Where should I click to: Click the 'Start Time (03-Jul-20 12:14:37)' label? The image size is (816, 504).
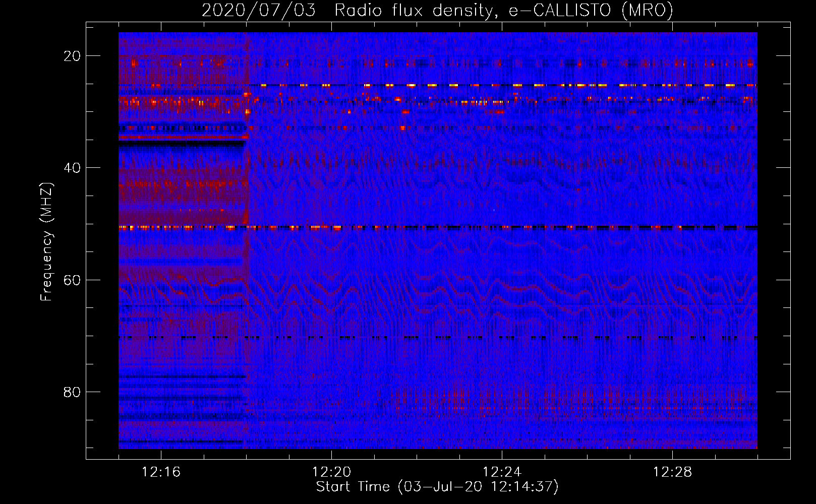[437, 487]
